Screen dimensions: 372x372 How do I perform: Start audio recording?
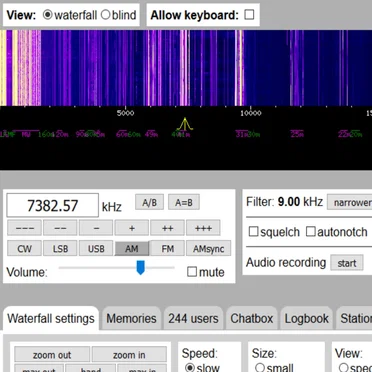[347, 263]
